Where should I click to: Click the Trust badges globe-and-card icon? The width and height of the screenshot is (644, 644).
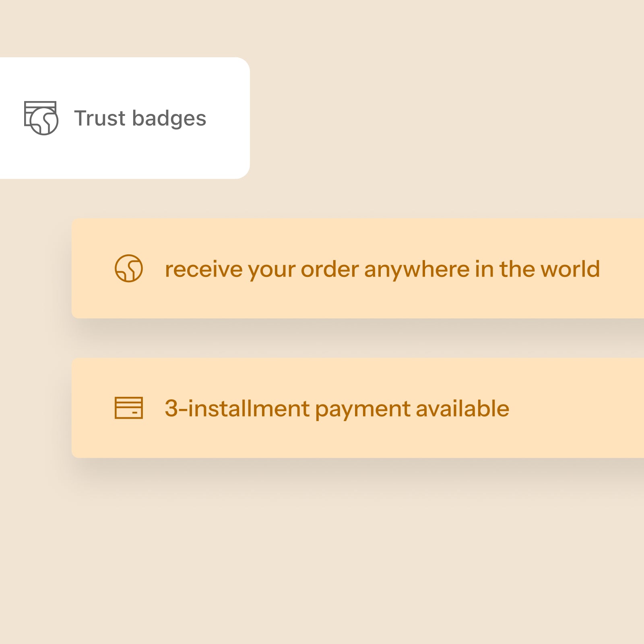(x=41, y=118)
